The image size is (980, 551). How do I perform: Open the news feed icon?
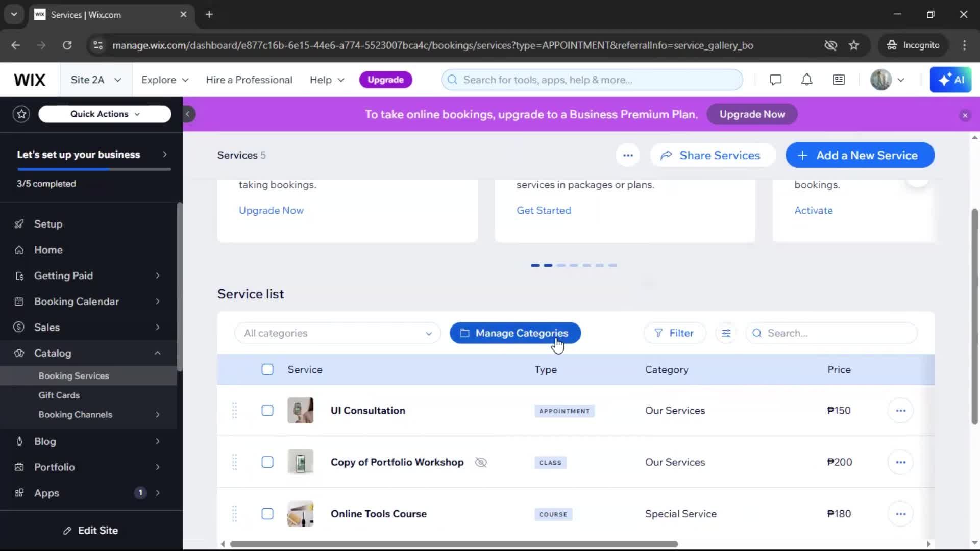(839, 80)
